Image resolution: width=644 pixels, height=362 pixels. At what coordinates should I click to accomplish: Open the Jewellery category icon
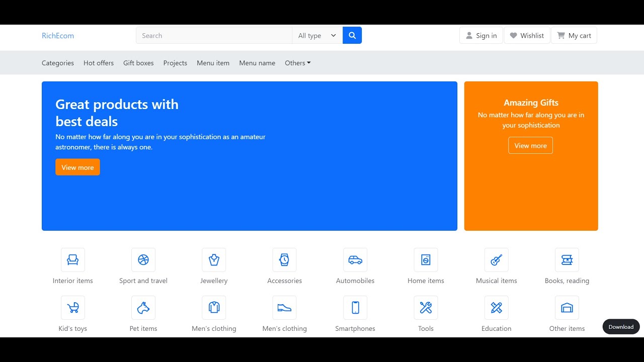pyautogui.click(x=214, y=260)
